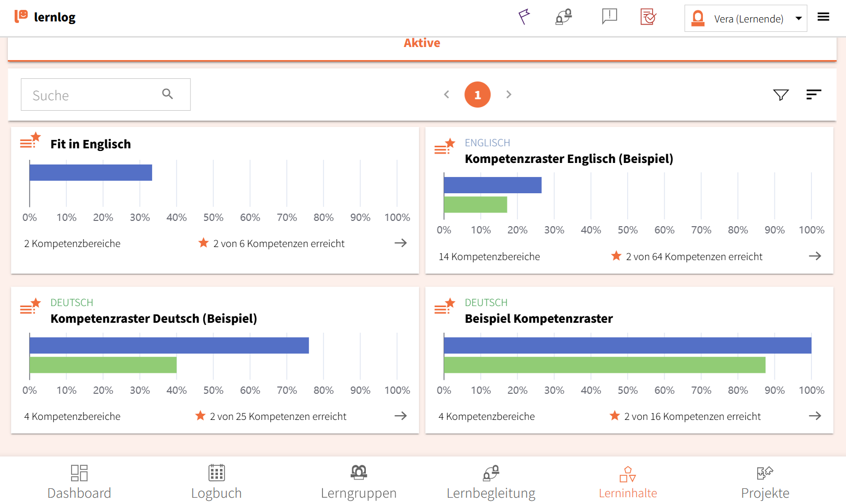Go to the previous page chevron
The width and height of the screenshot is (846, 504).
447,95
